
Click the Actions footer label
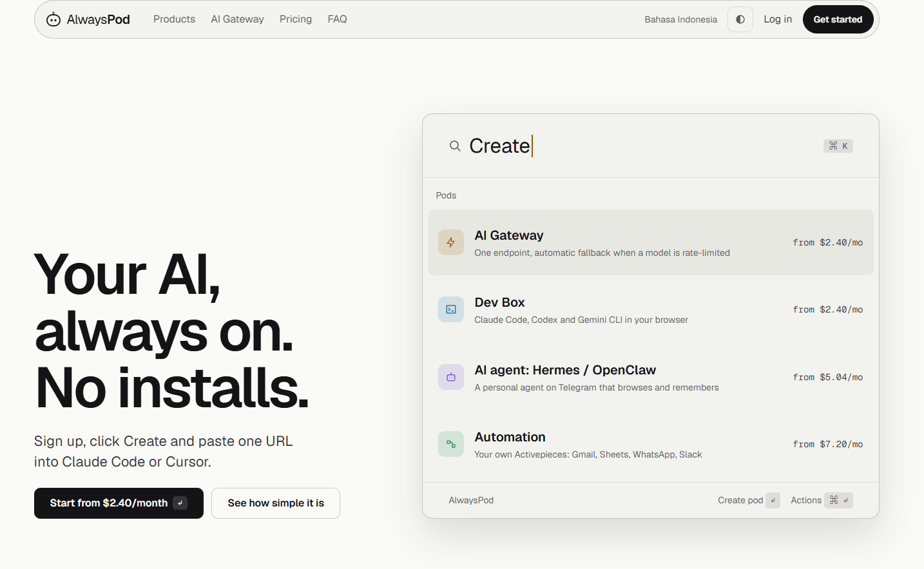coord(806,500)
